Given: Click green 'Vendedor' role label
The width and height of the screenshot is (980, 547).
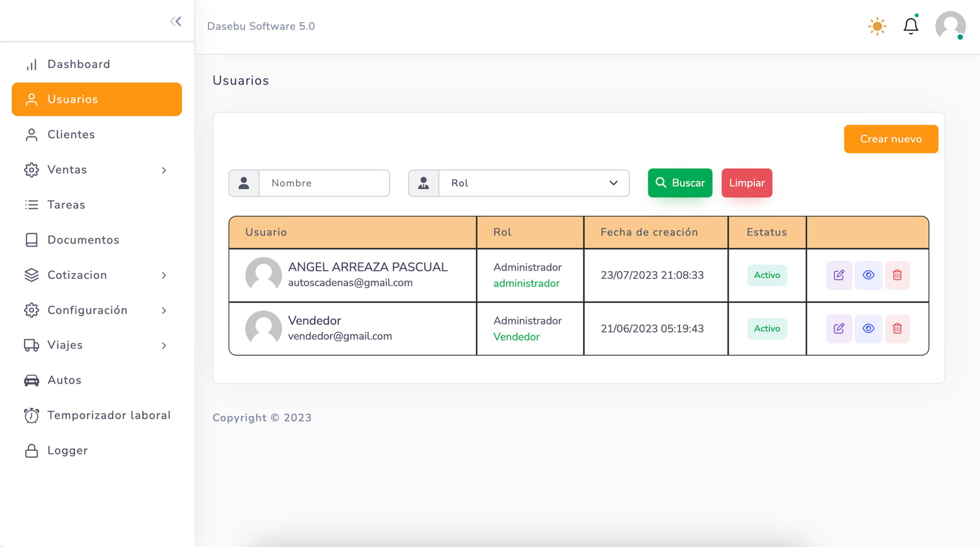Looking at the screenshot, I should pos(516,337).
